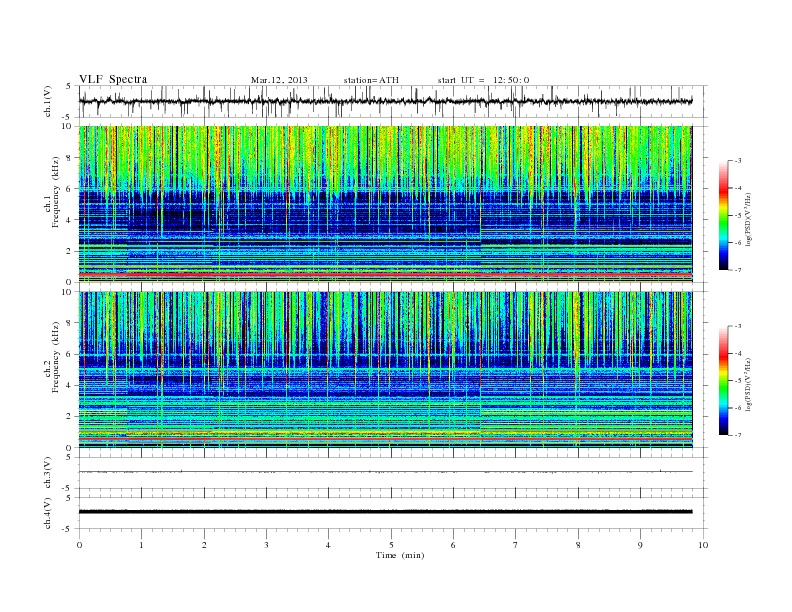Image resolution: width=792 pixels, height=612 pixels.
Task: Click the "-7" label on ch.2 colorbar
Action: click(x=737, y=435)
